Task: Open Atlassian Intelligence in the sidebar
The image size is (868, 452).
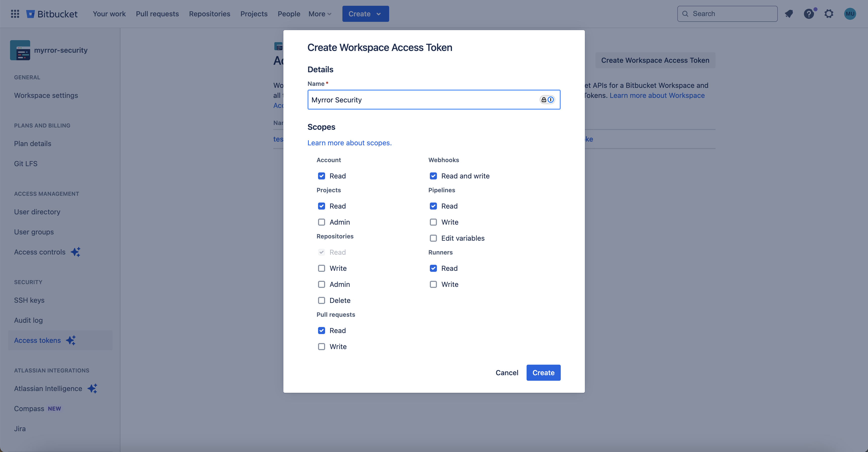Action: point(48,389)
